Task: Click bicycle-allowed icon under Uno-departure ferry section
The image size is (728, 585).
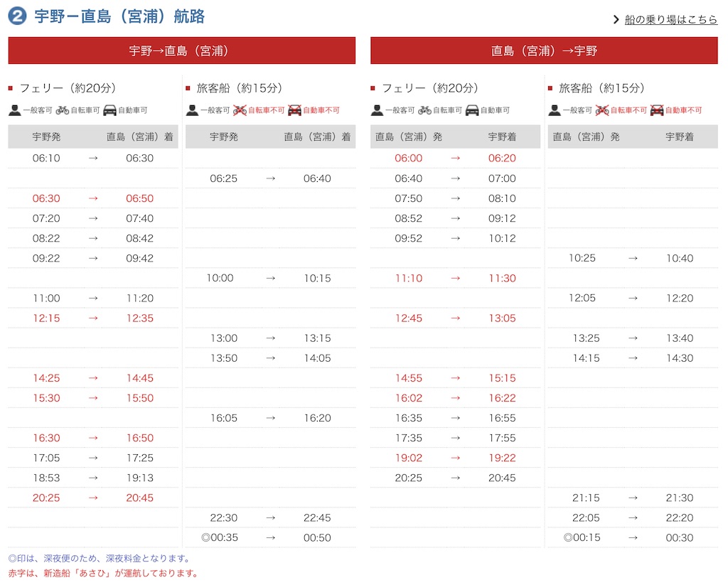Action: [x=63, y=110]
